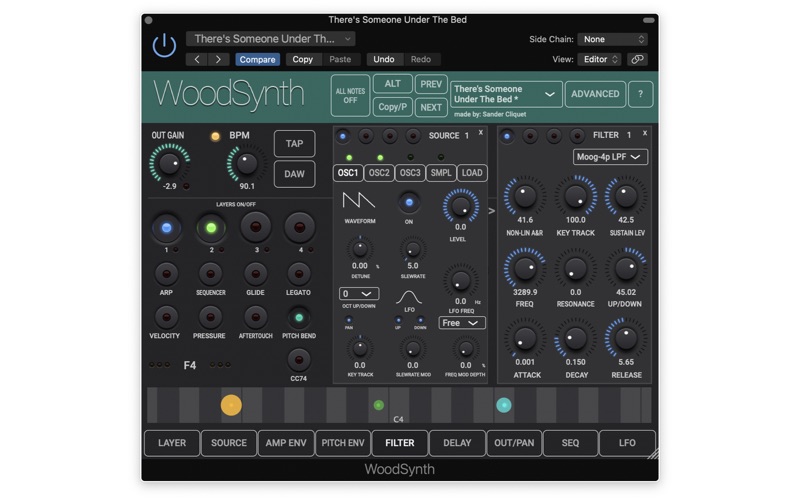The width and height of the screenshot is (800, 500).
Task: Toggle the oscillator ON button
Action: (409, 203)
